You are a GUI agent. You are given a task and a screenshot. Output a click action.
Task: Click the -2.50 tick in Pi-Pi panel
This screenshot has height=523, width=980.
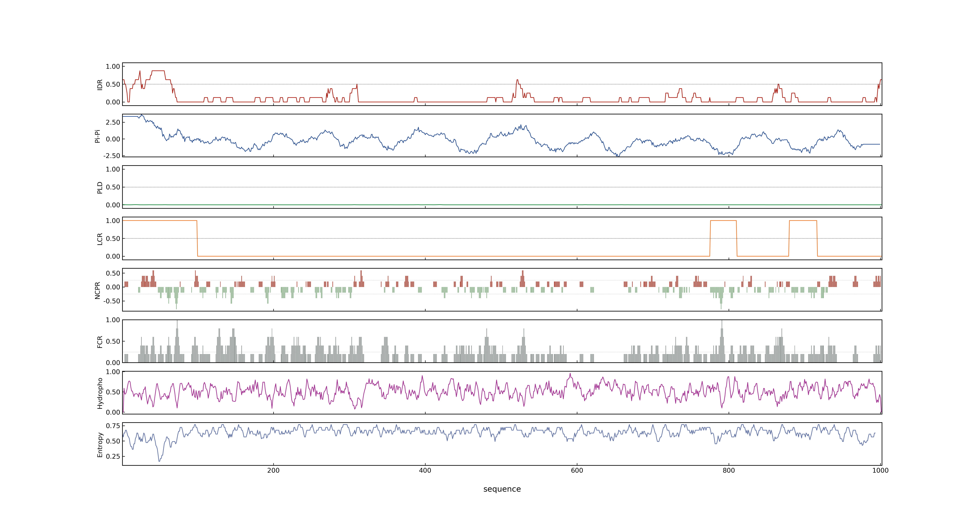click(x=111, y=156)
